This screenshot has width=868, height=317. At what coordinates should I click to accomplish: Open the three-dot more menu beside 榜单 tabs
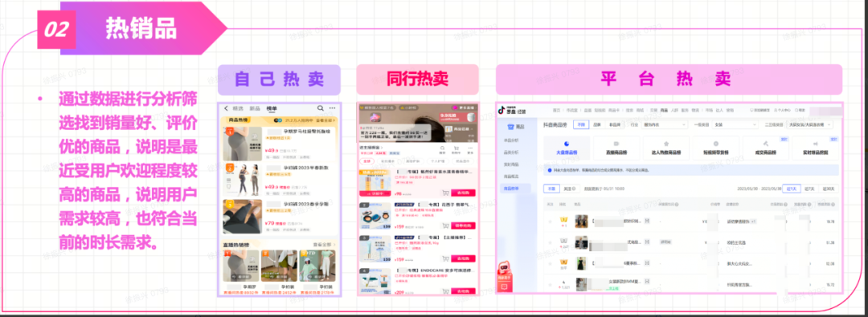click(332, 108)
